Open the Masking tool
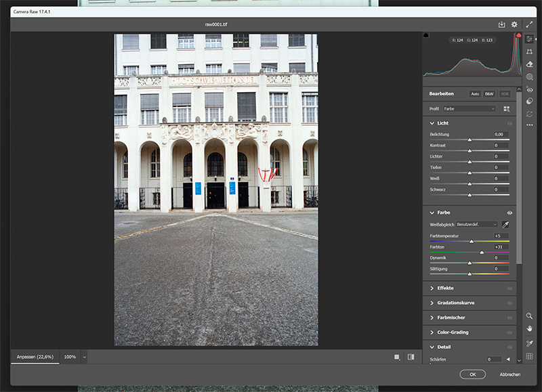This screenshot has height=392, width=542. (x=529, y=77)
